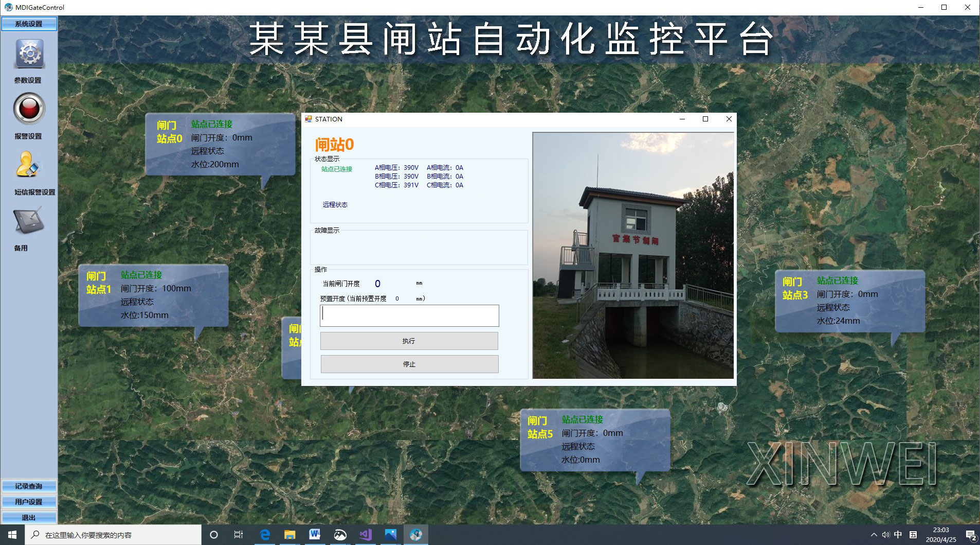Open Task View in taskbar

click(x=239, y=535)
